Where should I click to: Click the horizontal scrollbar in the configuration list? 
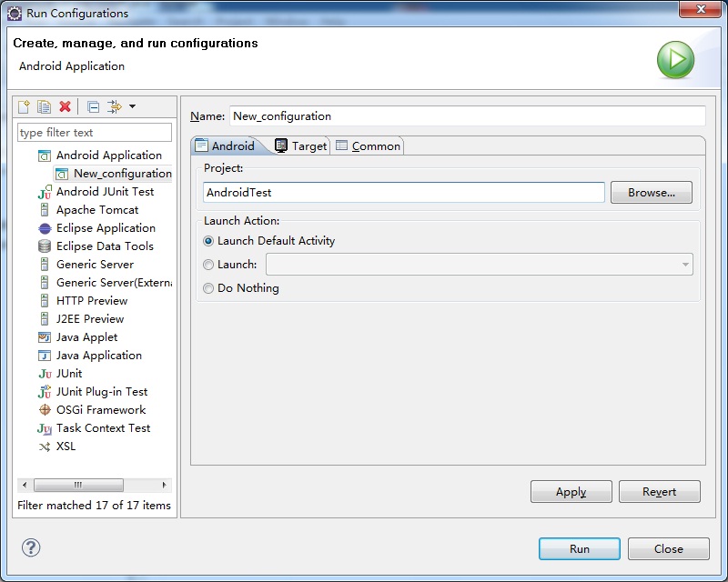point(95,485)
